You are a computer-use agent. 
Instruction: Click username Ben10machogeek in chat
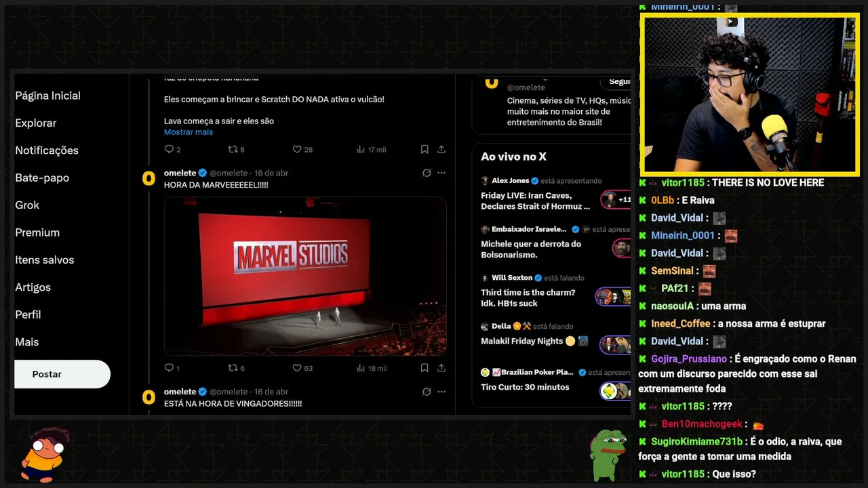pyautogui.click(x=702, y=424)
